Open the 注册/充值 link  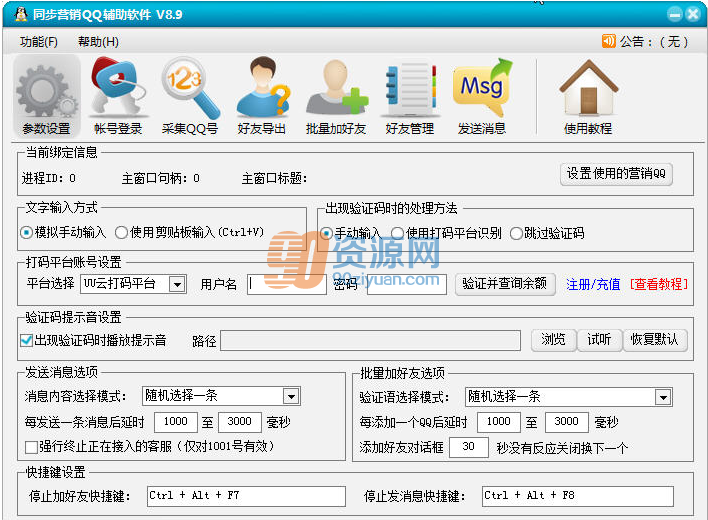(593, 284)
